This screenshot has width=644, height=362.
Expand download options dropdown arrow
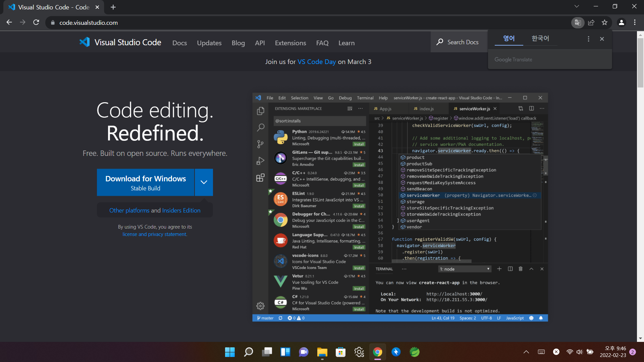204,182
